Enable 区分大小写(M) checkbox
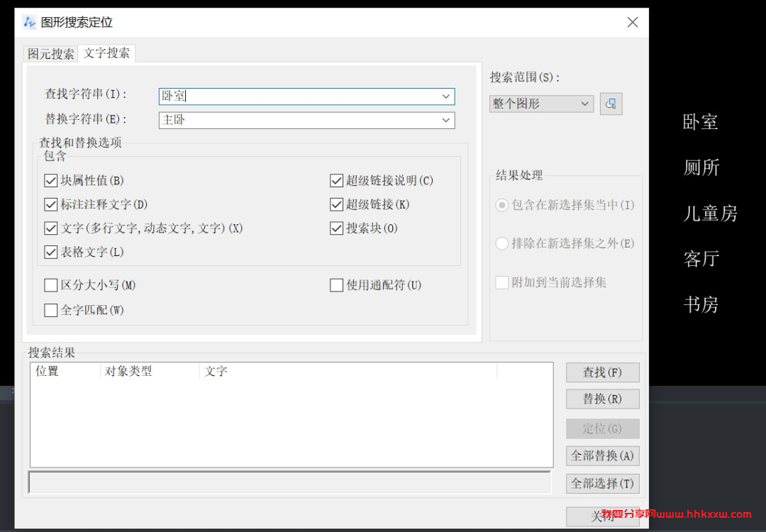Viewport: 766px width, 532px height. pyautogui.click(x=51, y=285)
